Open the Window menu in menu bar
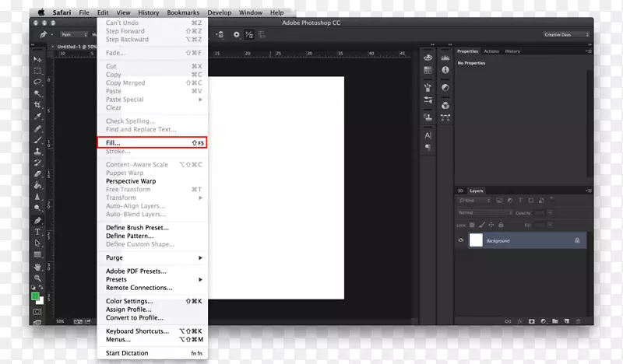Image resolution: width=623 pixels, height=364 pixels. click(251, 13)
